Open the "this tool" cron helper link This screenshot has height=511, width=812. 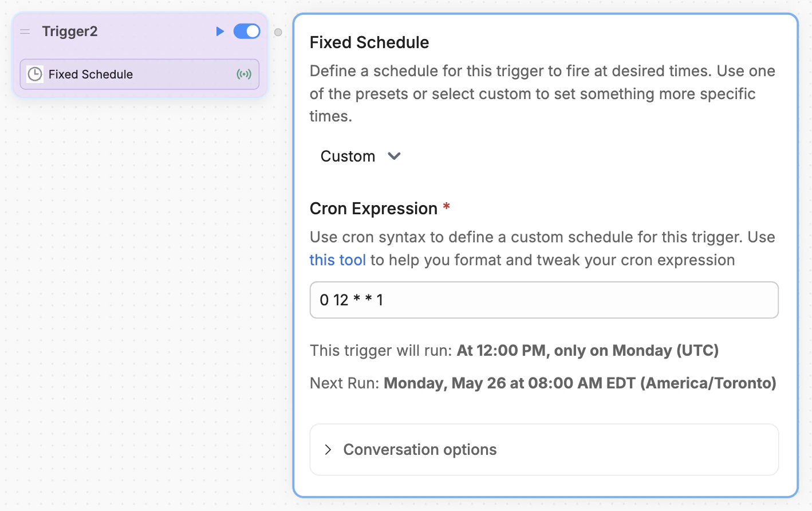click(x=337, y=260)
